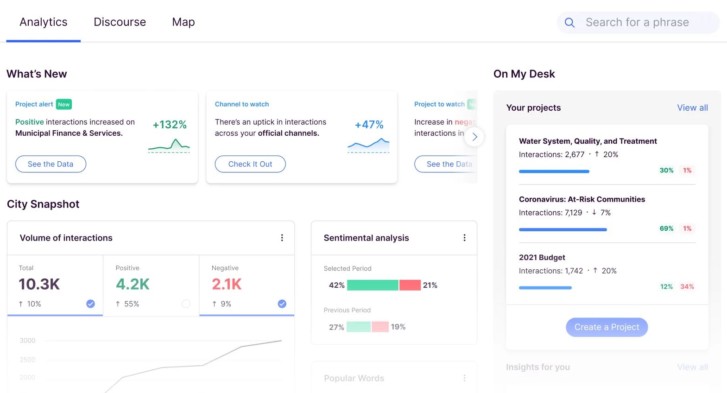Open View all for Your projects
The image size is (727, 393).
pos(692,108)
